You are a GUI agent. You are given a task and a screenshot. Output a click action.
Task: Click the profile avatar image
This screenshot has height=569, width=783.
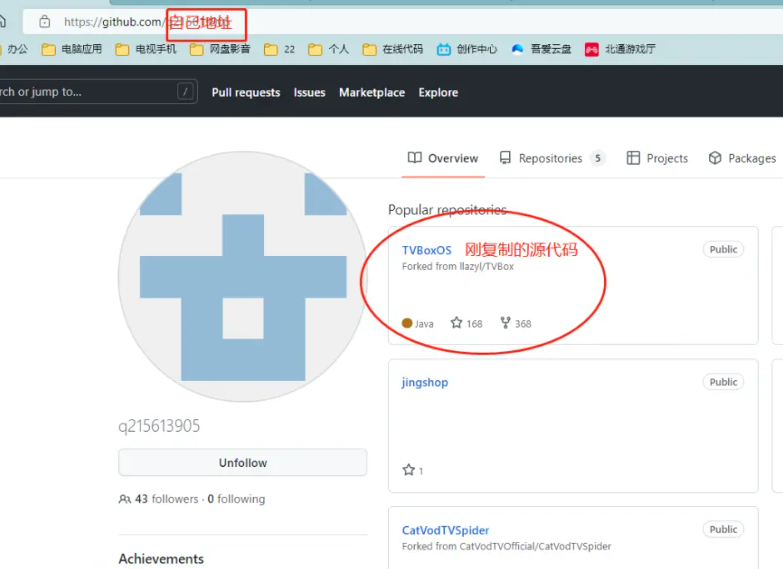coord(243,277)
